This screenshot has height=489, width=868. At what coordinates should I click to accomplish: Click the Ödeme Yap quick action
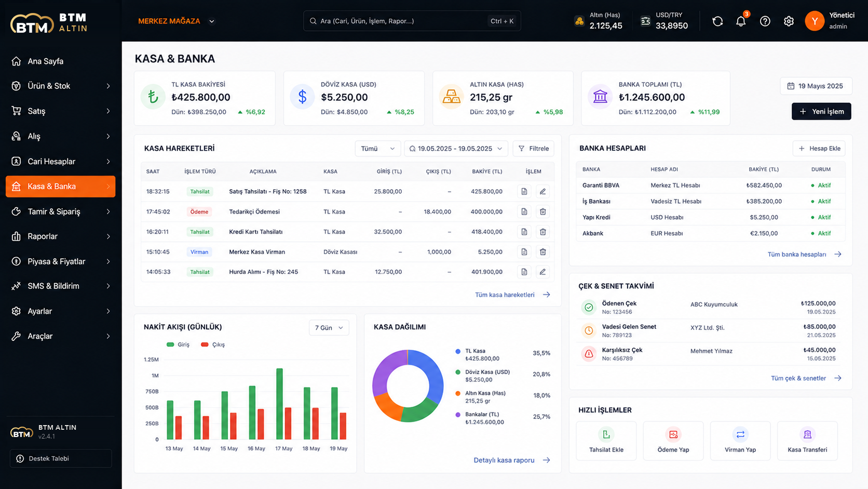pos(673,441)
